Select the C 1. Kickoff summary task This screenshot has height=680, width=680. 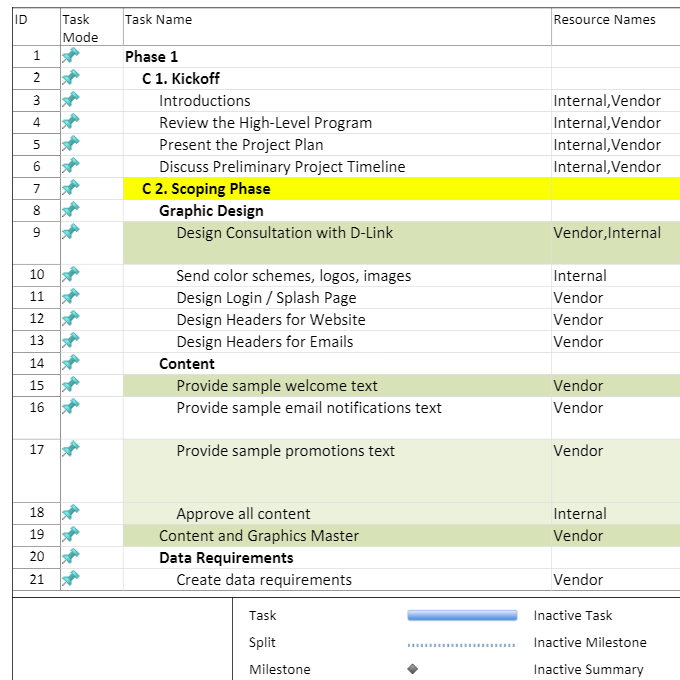[x=181, y=79]
